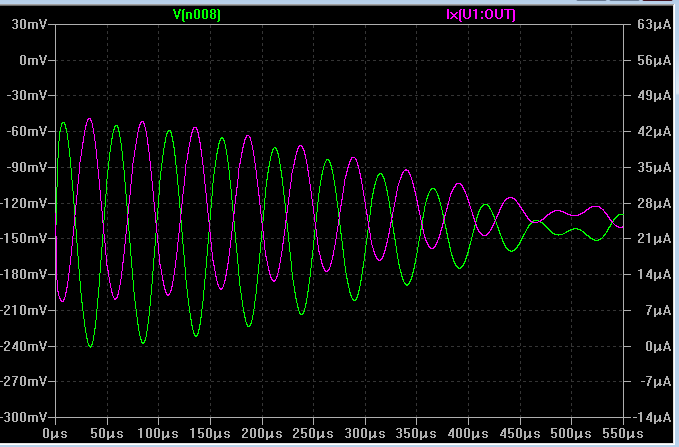Click the 30mV left axis label

29,24
